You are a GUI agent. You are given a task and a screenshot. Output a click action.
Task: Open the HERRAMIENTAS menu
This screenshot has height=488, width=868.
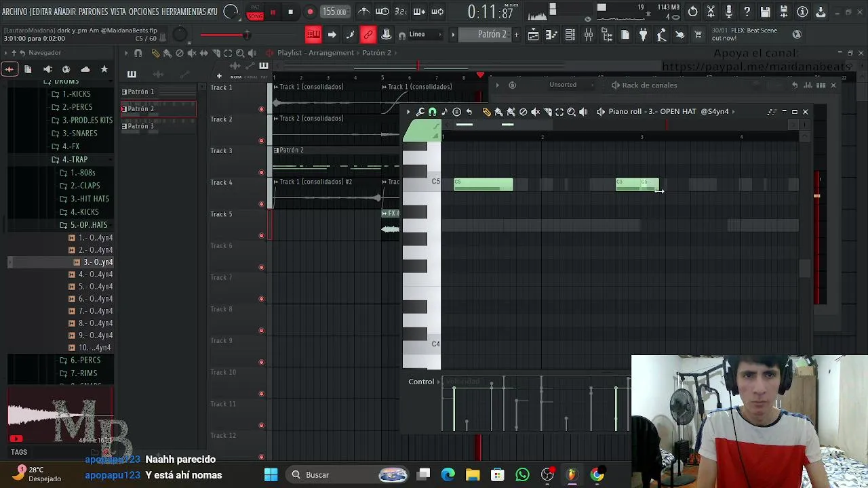coord(184,12)
